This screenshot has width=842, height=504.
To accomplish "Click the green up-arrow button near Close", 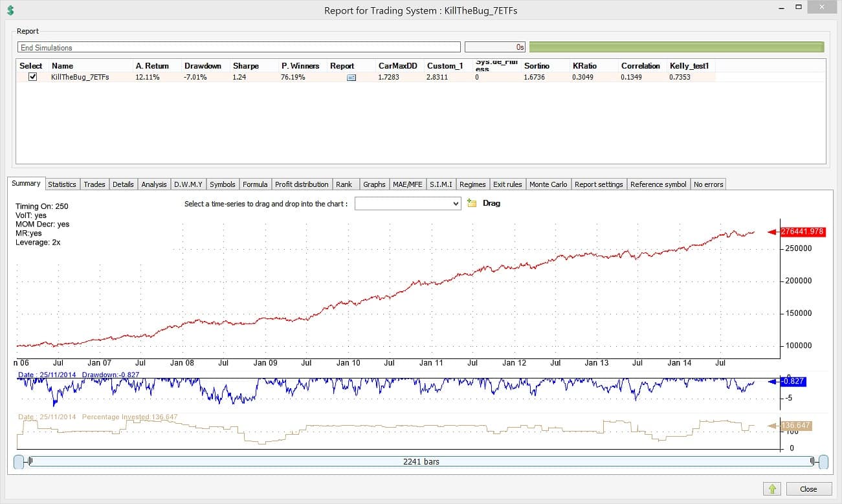I will [x=773, y=488].
